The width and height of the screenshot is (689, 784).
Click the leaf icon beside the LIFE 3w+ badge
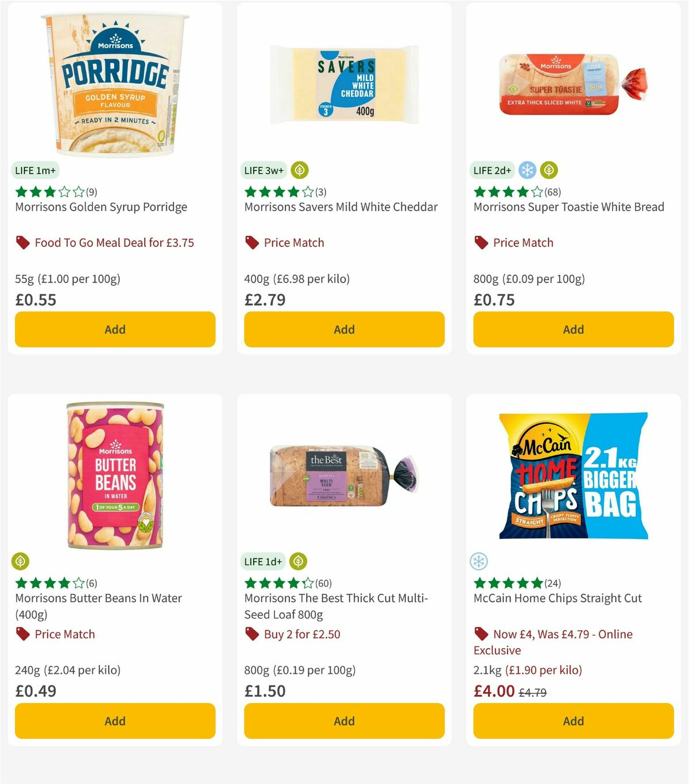pyautogui.click(x=299, y=170)
